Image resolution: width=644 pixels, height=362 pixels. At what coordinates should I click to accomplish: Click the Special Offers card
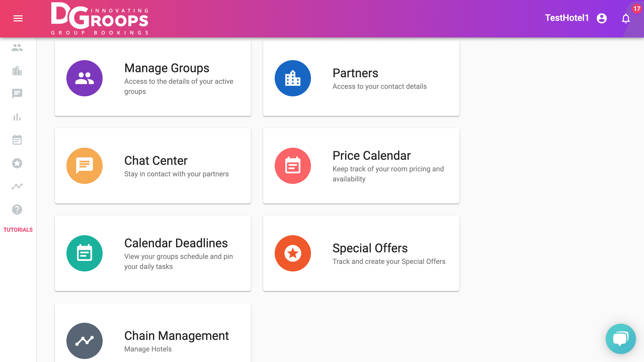pos(361,253)
